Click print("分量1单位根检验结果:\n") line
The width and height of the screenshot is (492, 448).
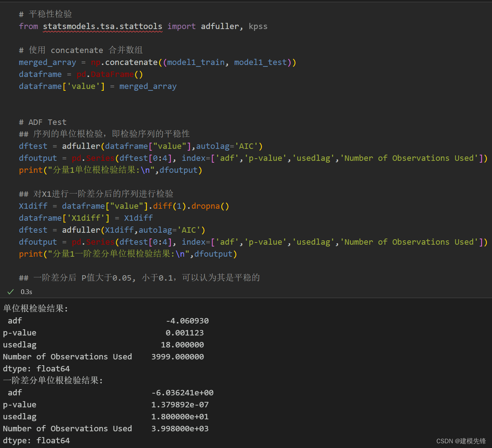pos(110,170)
